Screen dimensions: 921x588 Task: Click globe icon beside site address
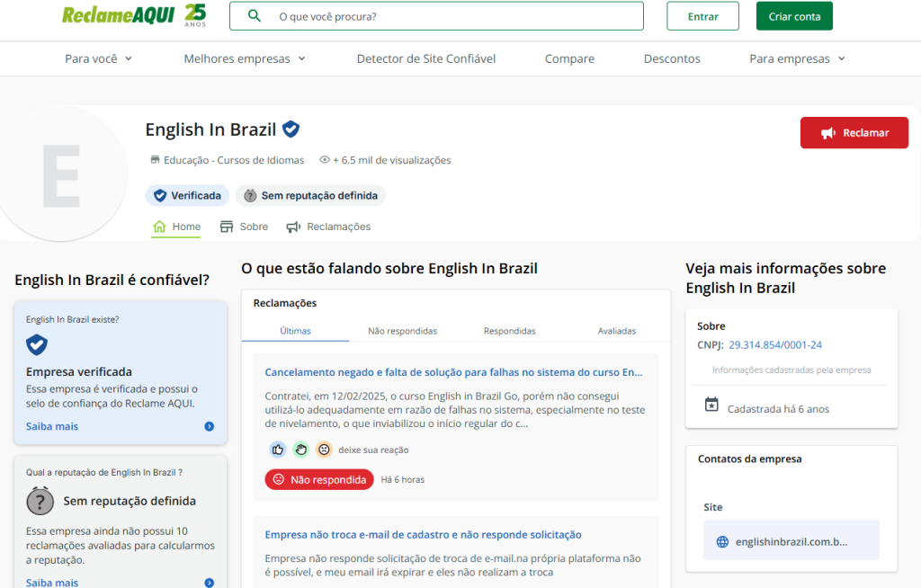pos(722,542)
